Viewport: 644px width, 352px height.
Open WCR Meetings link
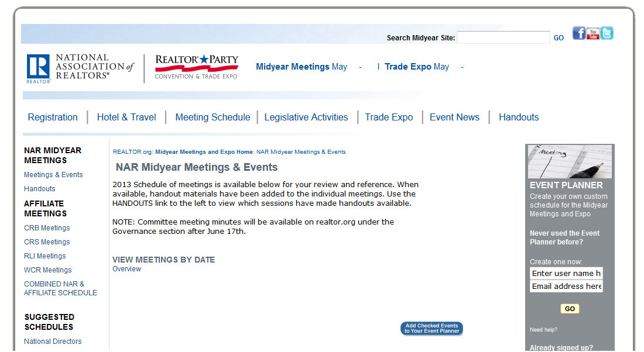(47, 270)
